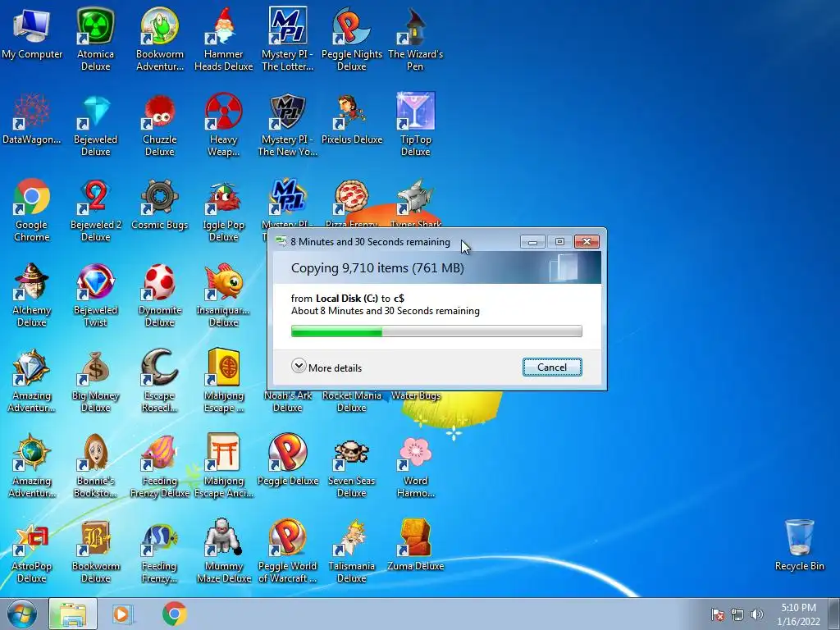Select the Word Harmony flower icon
The width and height of the screenshot is (840, 630).
[415, 466]
